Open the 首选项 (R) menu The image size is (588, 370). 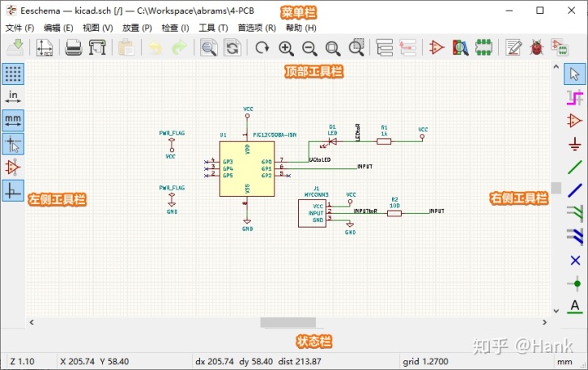[257, 28]
